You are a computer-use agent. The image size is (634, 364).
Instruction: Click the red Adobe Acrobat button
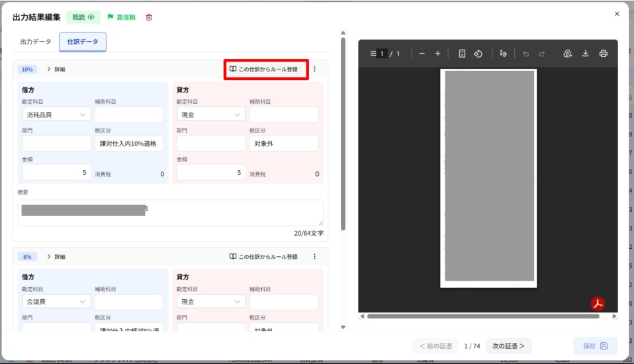pos(598,303)
